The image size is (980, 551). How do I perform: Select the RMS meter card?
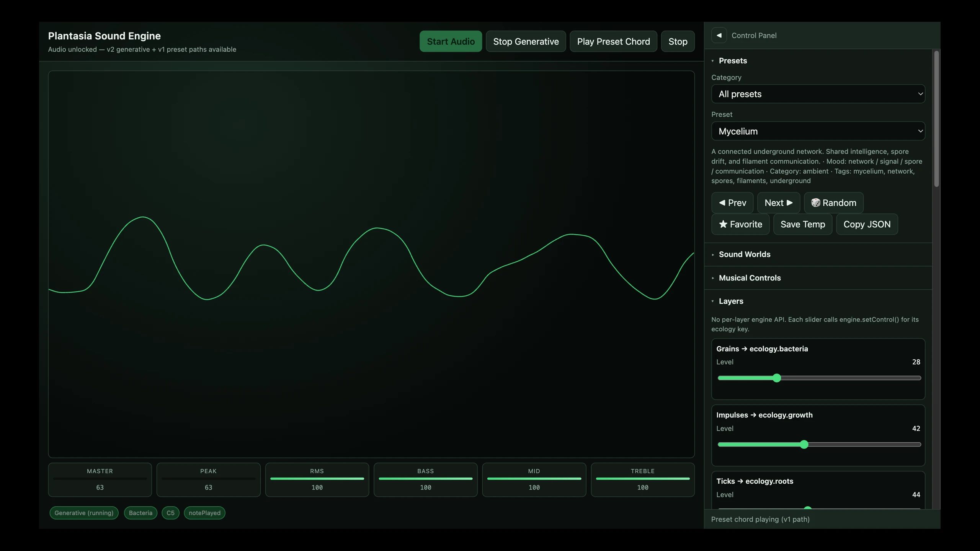click(317, 480)
